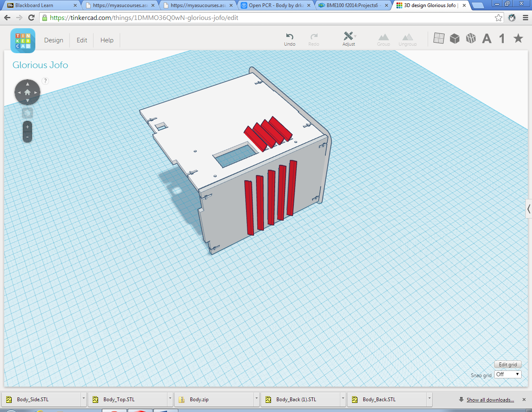Viewport: 532px width, 412px height.
Task: Open the Adjust tool menu
Action: 349,39
